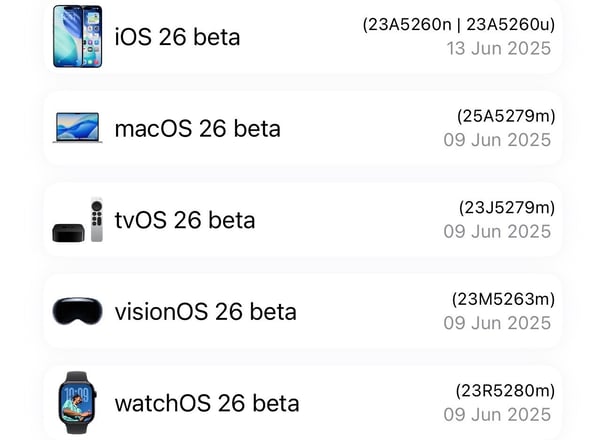
Task: Click the macOS 09 Jun 2025 date
Action: point(497,140)
